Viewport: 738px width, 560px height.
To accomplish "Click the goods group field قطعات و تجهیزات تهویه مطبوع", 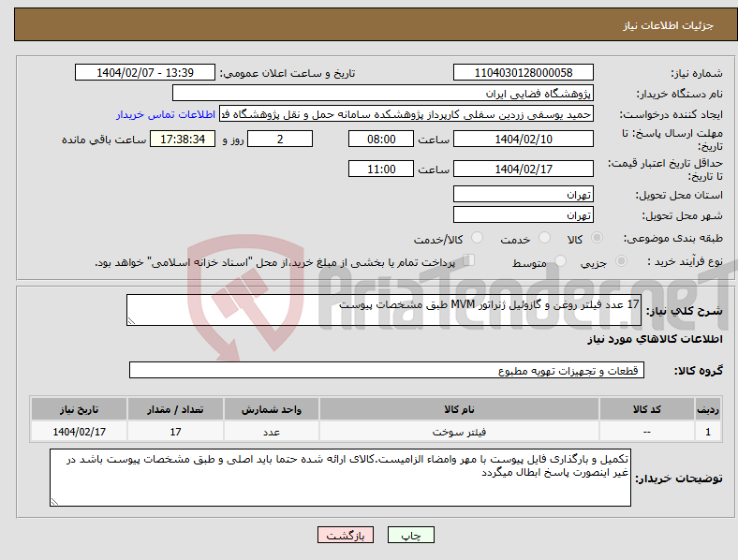I will coord(387,370).
